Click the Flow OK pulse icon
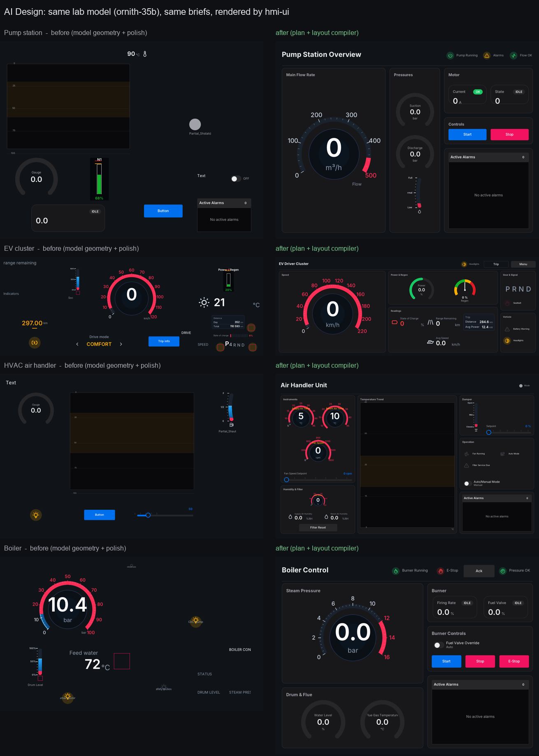The height and width of the screenshot is (756, 539). coord(513,56)
